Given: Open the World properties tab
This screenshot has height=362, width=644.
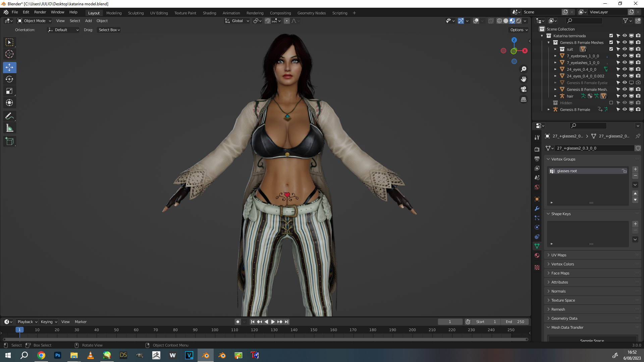Looking at the screenshot, I should point(537,187).
